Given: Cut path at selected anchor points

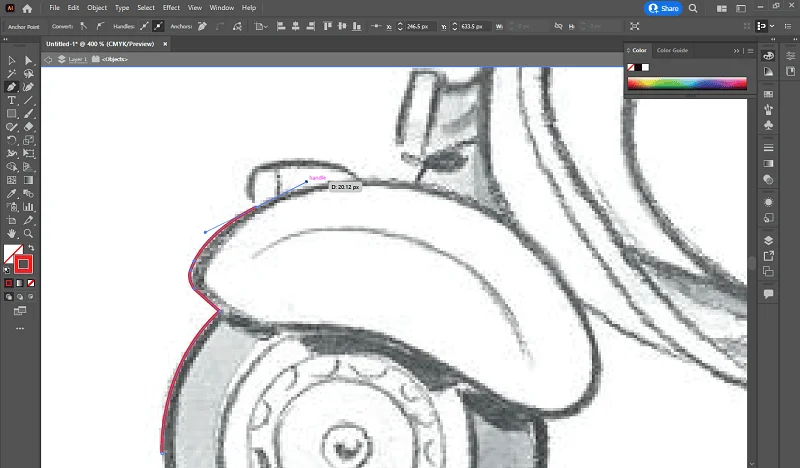Looking at the screenshot, I should click(237, 26).
